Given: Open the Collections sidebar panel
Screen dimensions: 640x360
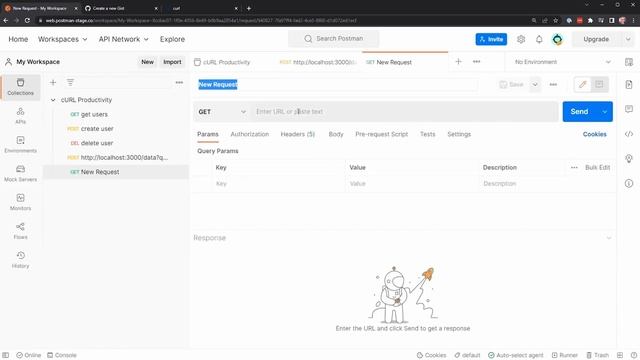Looking at the screenshot, I should [20, 87].
